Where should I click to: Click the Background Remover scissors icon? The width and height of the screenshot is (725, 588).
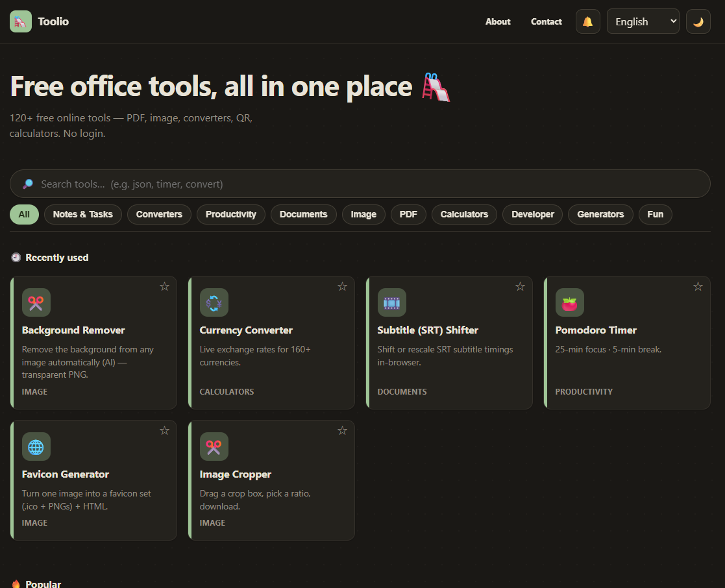36,302
